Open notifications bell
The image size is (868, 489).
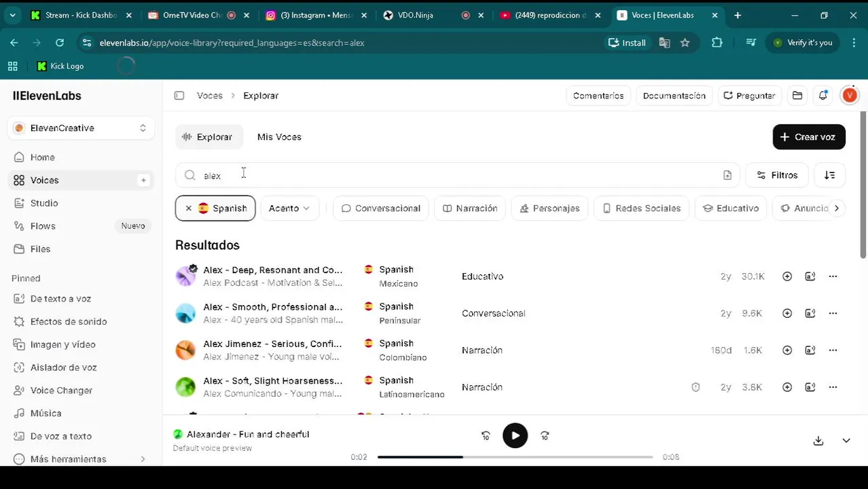click(x=822, y=96)
